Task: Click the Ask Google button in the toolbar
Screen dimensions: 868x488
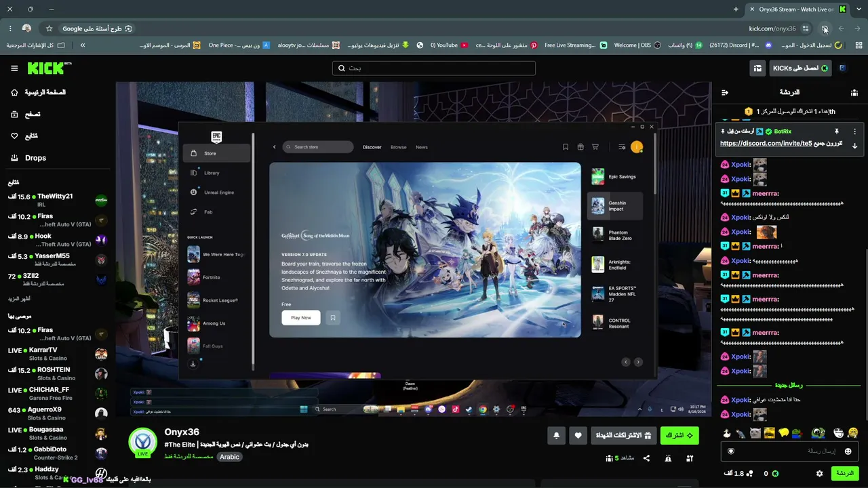Action: [97, 28]
